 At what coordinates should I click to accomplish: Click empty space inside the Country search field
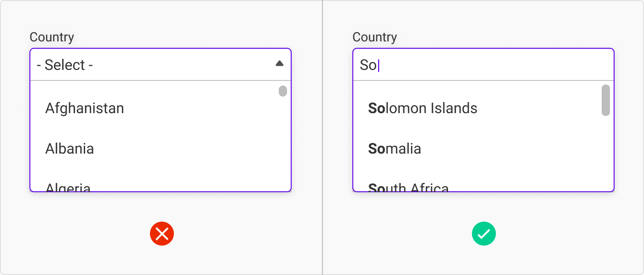coord(497,65)
